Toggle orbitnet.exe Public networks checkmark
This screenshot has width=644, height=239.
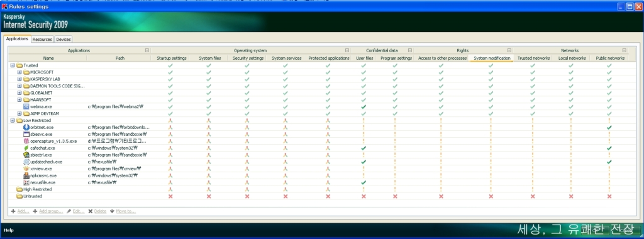(609, 127)
